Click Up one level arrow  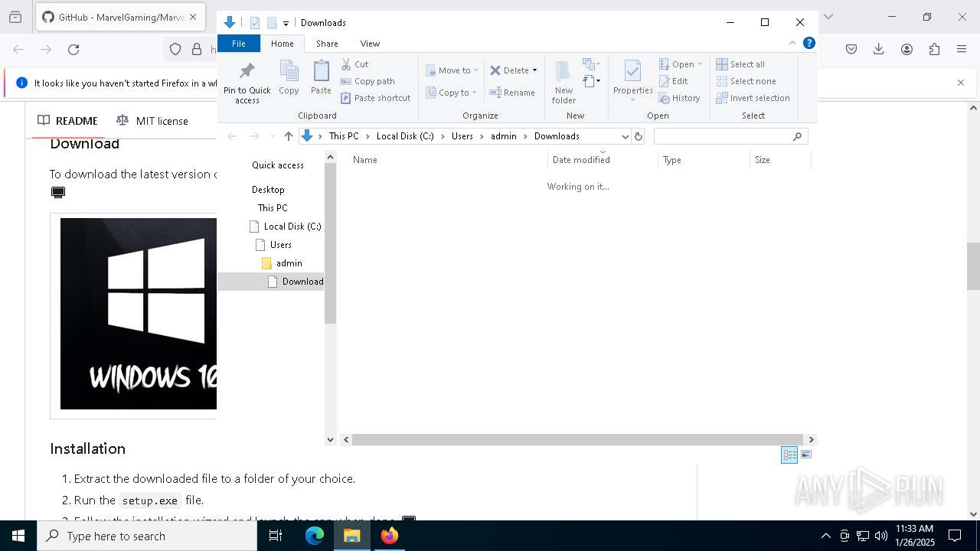point(288,136)
